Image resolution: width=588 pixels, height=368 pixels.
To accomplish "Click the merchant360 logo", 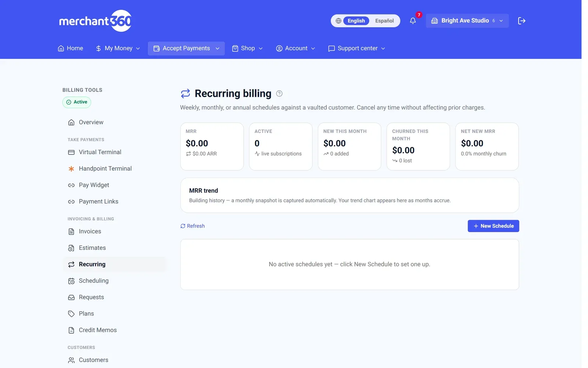I will [95, 21].
